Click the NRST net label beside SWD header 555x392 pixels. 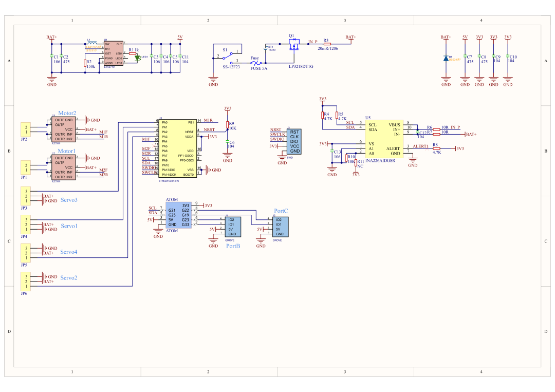point(276,130)
